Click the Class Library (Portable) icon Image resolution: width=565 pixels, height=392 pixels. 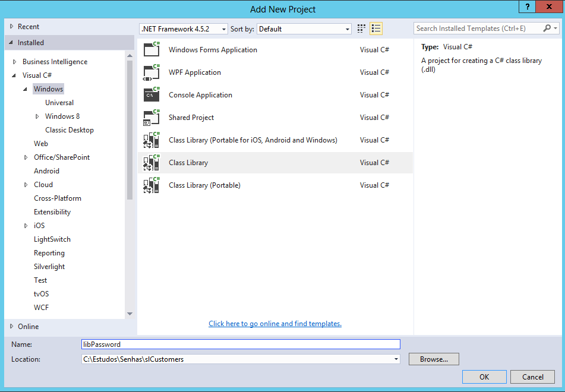click(151, 185)
